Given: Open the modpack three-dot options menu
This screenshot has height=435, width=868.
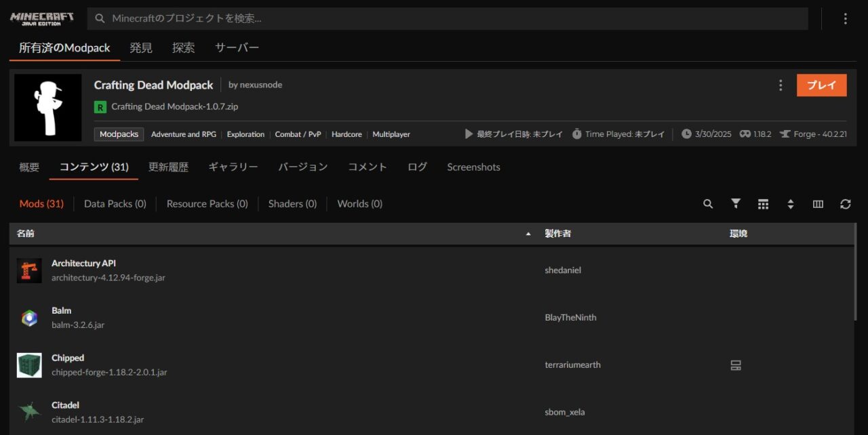Looking at the screenshot, I should [x=781, y=85].
